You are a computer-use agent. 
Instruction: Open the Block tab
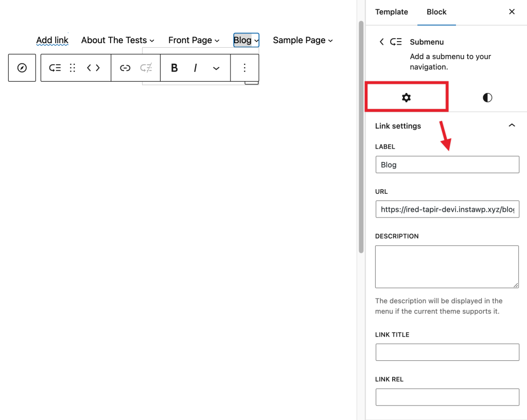click(x=436, y=12)
